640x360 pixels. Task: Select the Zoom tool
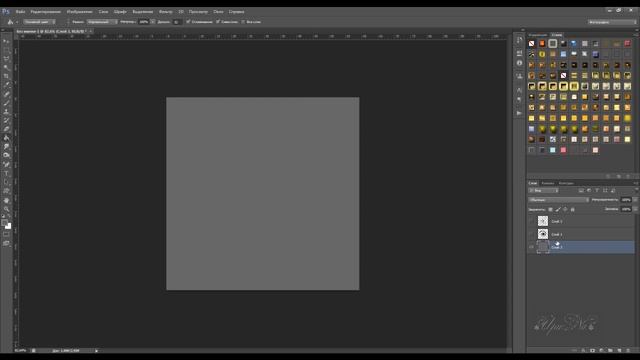point(7,209)
